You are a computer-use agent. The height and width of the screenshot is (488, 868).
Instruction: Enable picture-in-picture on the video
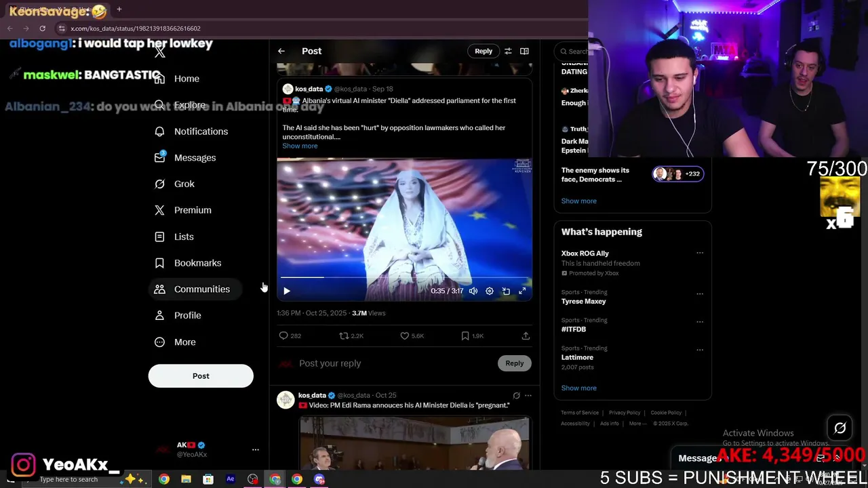[506, 291]
